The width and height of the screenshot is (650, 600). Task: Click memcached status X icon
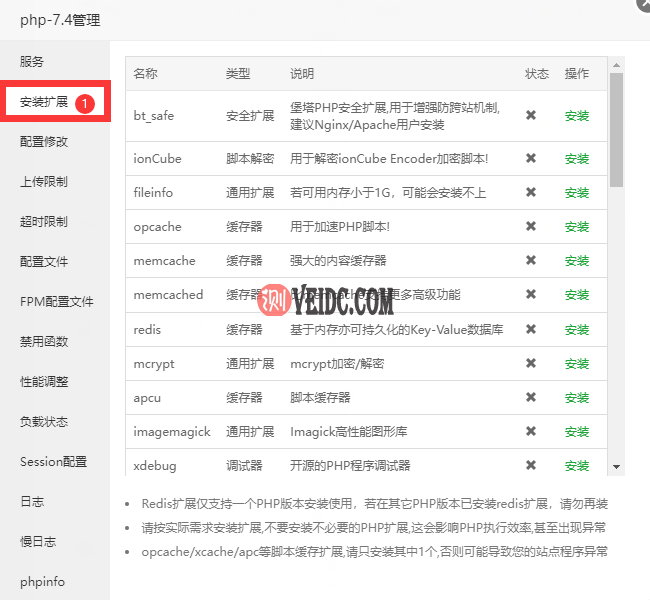[531, 294]
